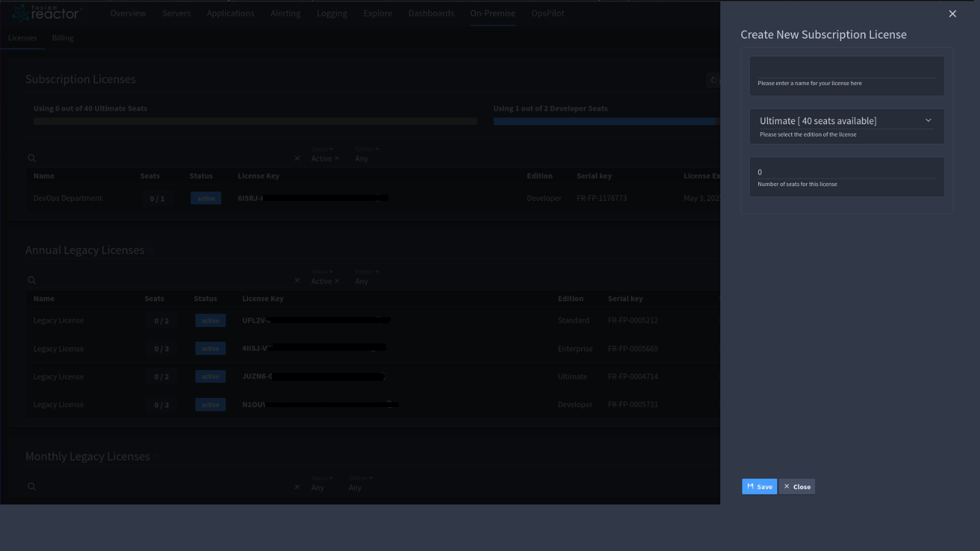
Task: Click the Ultimate seats usage bar
Action: [255, 121]
